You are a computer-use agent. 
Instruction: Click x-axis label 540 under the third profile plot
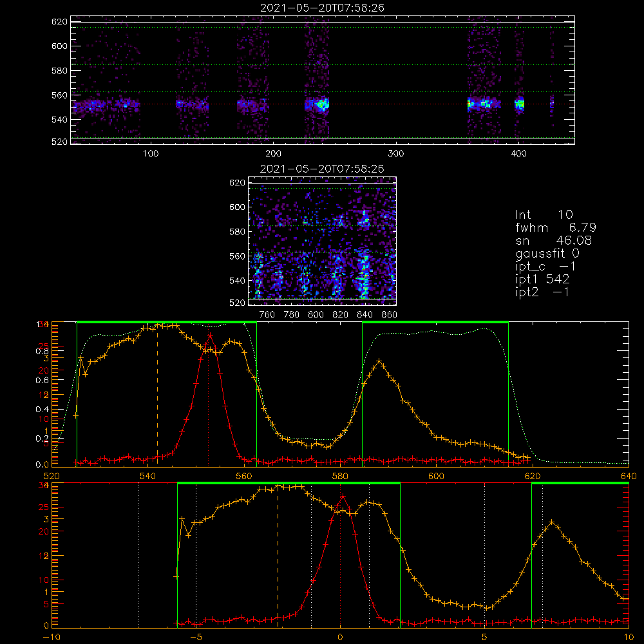pyautogui.click(x=147, y=477)
